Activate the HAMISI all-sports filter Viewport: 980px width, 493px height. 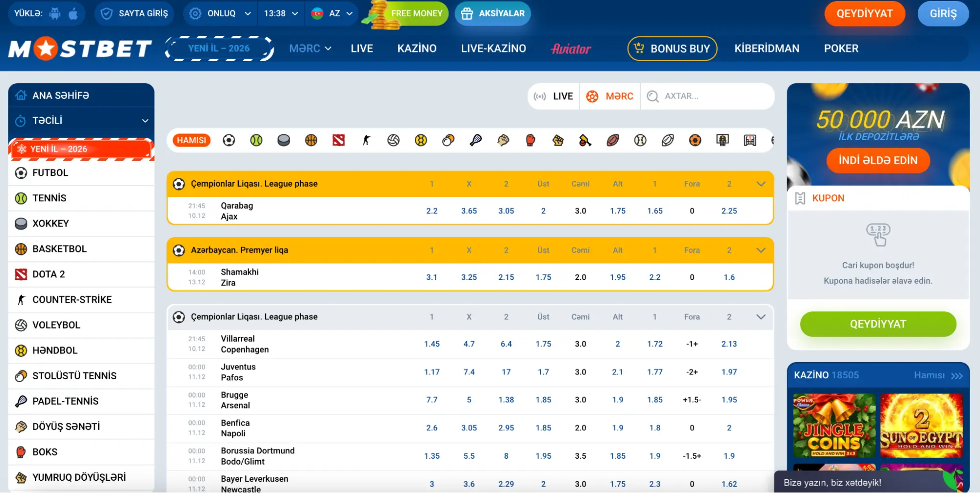tap(191, 141)
